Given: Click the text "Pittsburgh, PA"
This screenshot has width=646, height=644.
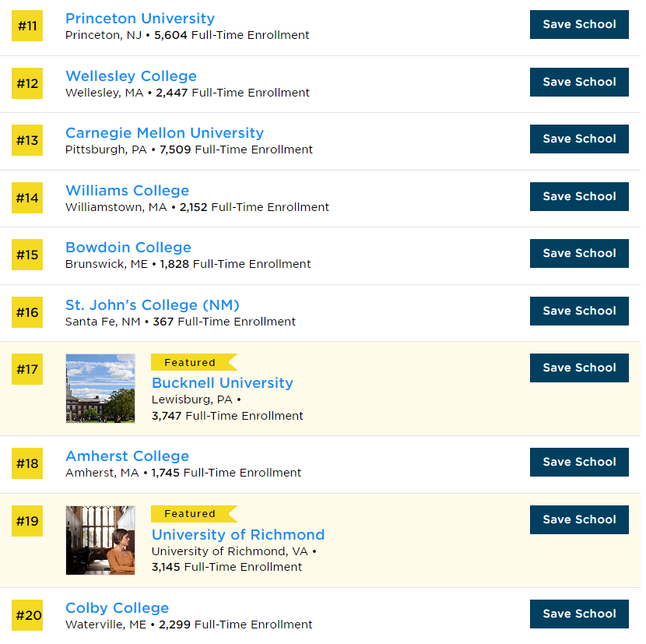Looking at the screenshot, I should [107, 150].
